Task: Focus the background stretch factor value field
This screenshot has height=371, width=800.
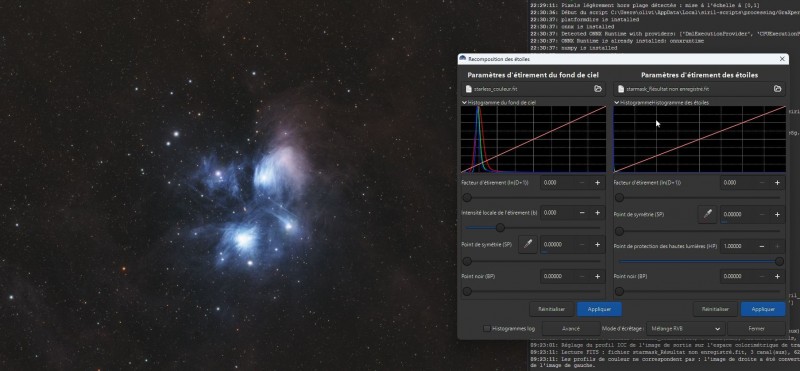Action: coord(557,183)
